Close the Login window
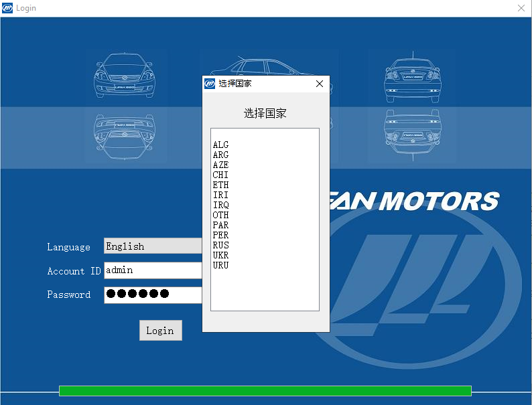 coord(521,8)
